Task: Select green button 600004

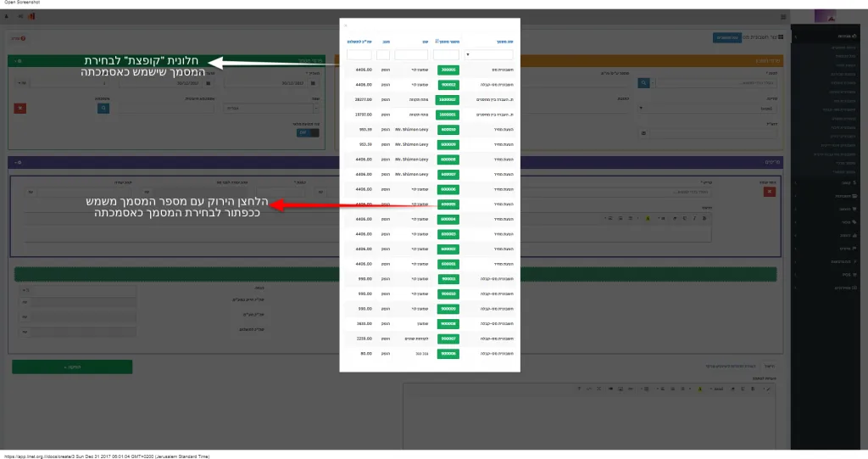Action: (x=448, y=220)
